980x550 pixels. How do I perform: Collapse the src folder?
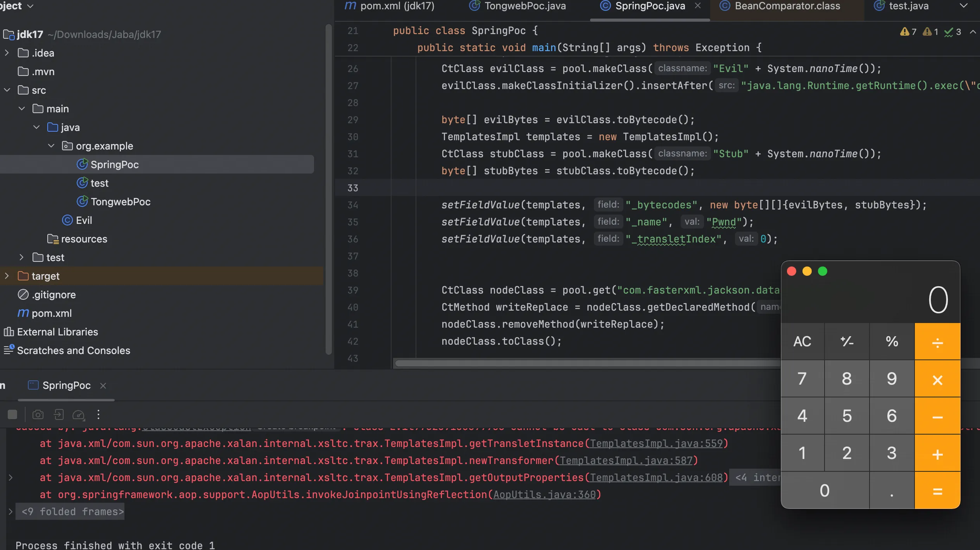point(7,90)
